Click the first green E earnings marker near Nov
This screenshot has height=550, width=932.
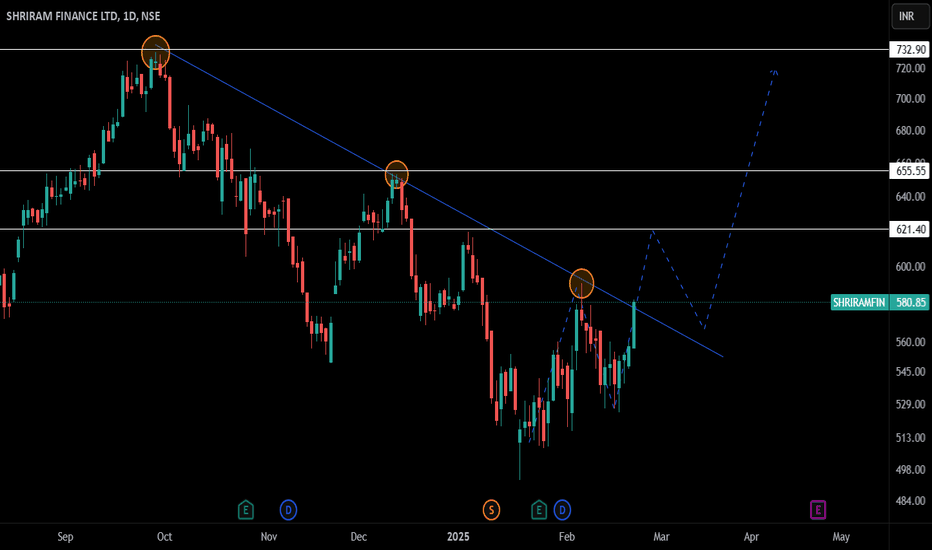click(245, 510)
